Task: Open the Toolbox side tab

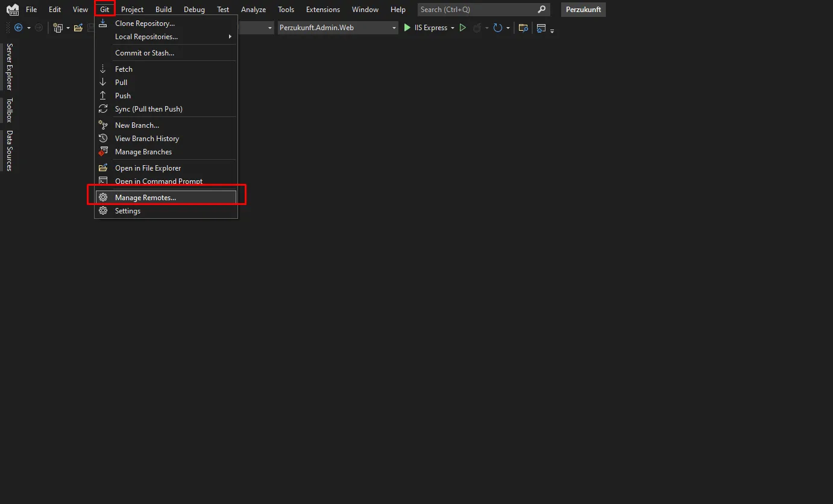Action: pos(9,110)
